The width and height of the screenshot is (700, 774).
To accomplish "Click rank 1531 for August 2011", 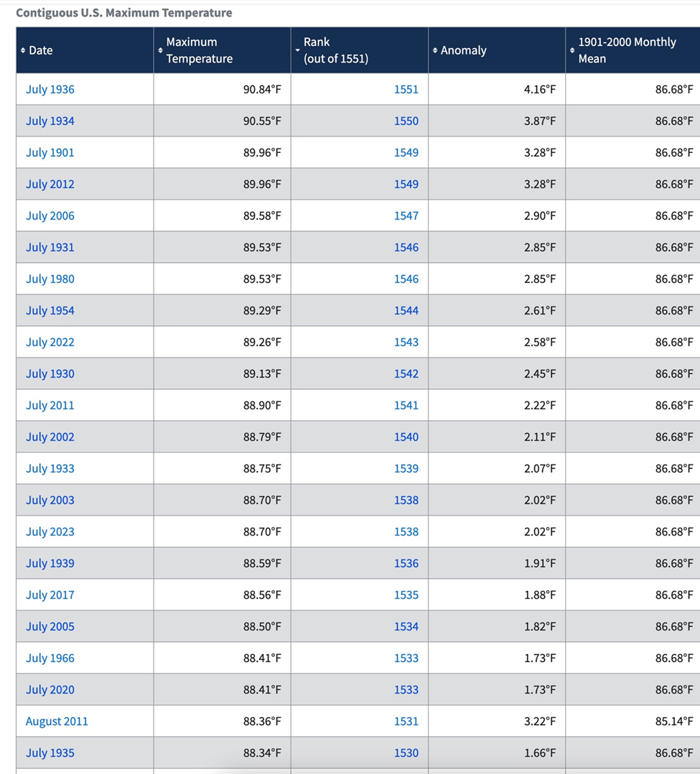I will click(x=406, y=721).
